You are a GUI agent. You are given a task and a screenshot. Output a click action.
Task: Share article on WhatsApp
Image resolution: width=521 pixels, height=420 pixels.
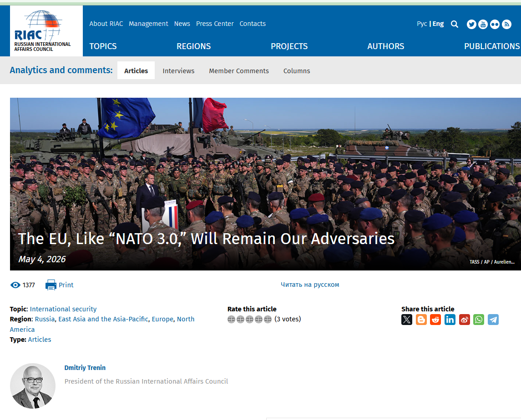479,320
